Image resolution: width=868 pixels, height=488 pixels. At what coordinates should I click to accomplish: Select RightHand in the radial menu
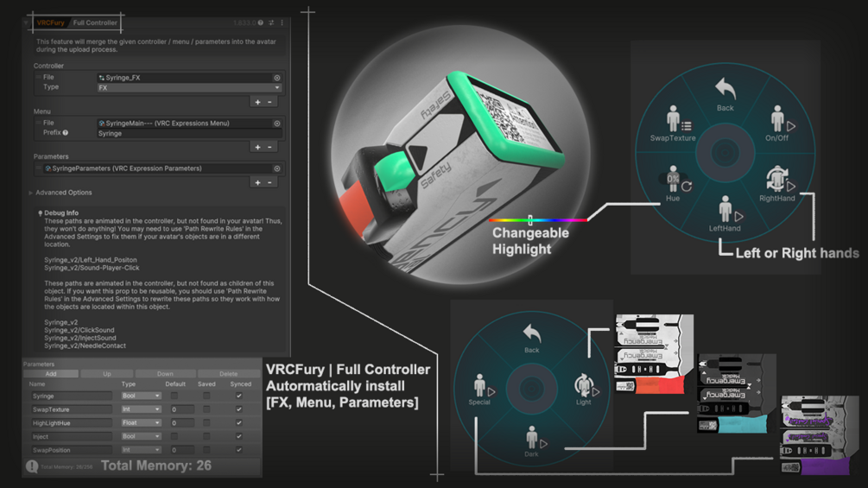tap(777, 184)
